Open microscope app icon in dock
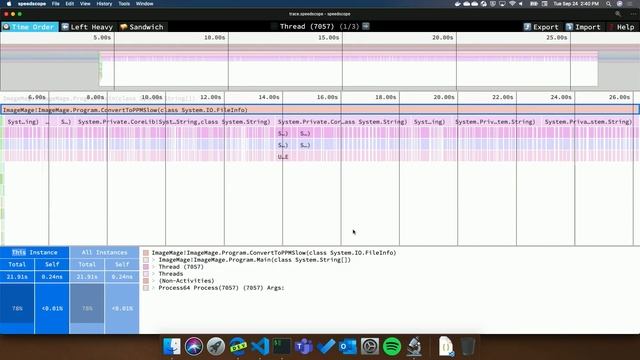This screenshot has width=640, height=360. coord(414,347)
